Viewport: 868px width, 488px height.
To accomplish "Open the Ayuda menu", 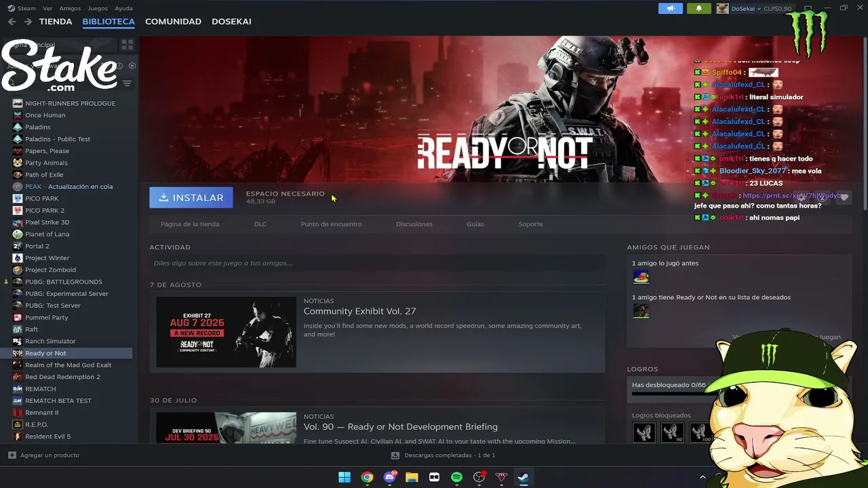I will 124,9.
